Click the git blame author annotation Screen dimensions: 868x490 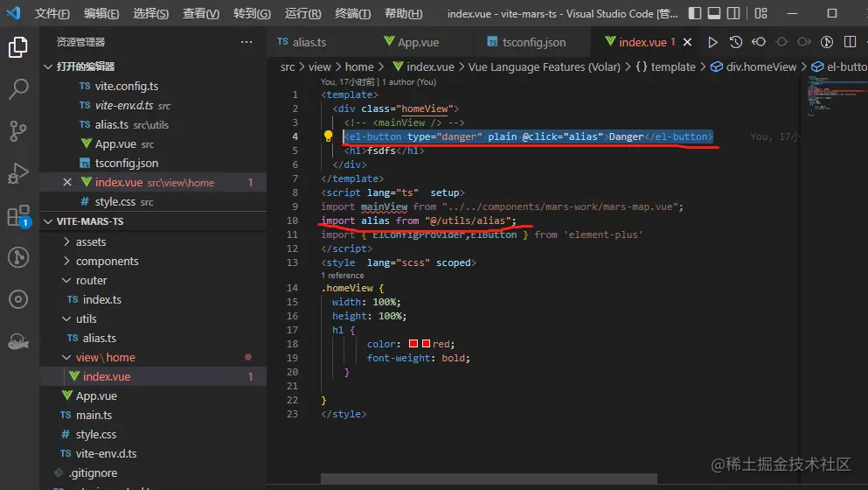click(x=378, y=82)
